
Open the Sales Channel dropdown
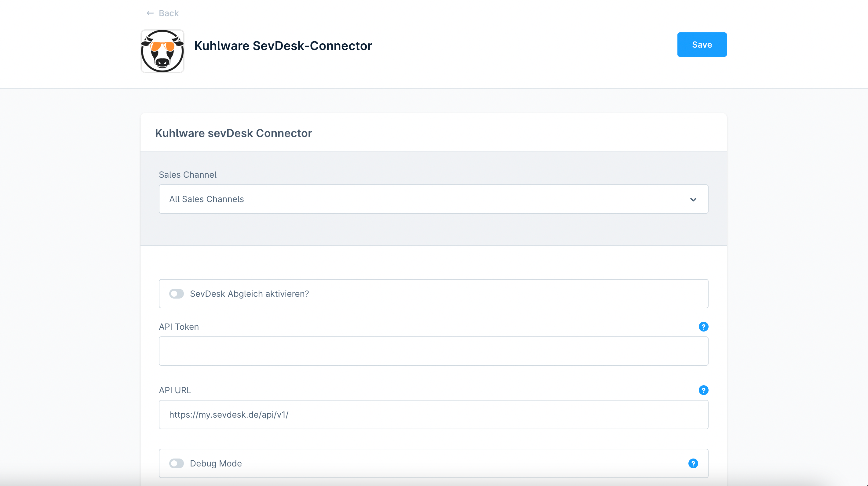pyautogui.click(x=433, y=199)
